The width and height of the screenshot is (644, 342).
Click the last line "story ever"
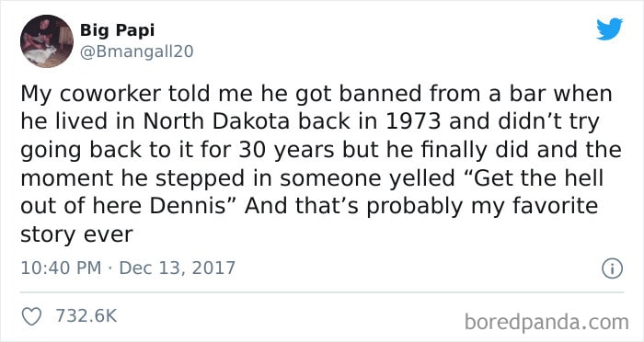point(76,234)
